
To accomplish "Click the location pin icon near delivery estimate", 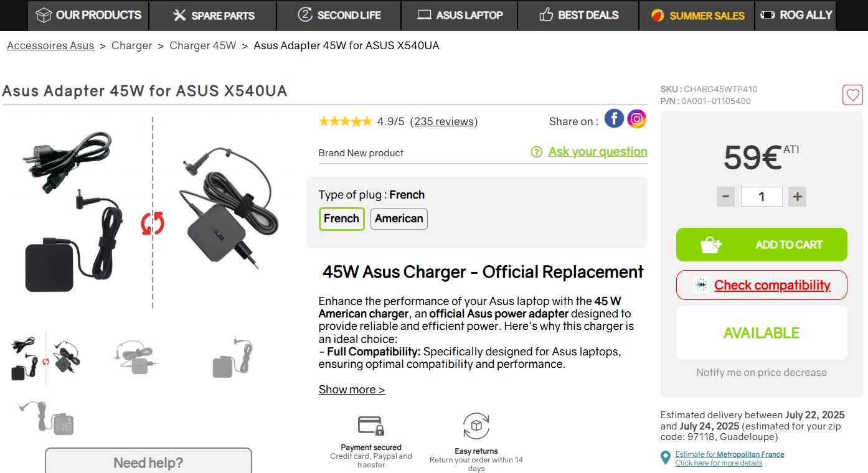I will pyautogui.click(x=666, y=459).
